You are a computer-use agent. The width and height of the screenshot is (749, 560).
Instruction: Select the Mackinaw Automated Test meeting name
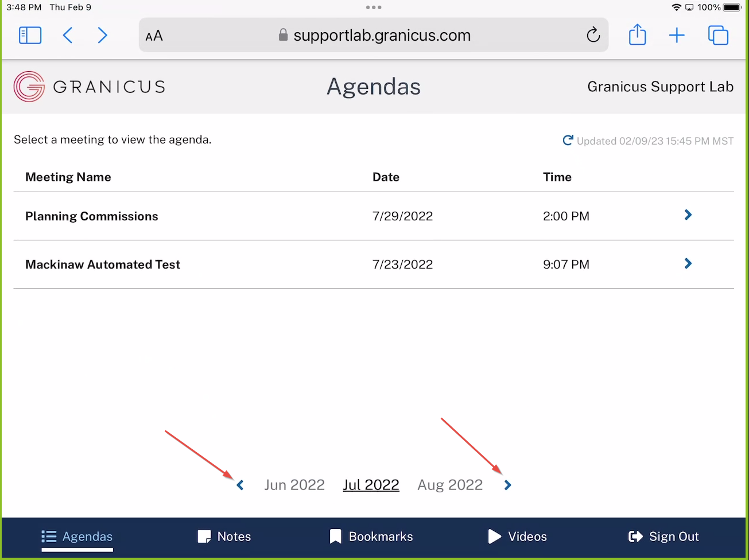tap(103, 265)
